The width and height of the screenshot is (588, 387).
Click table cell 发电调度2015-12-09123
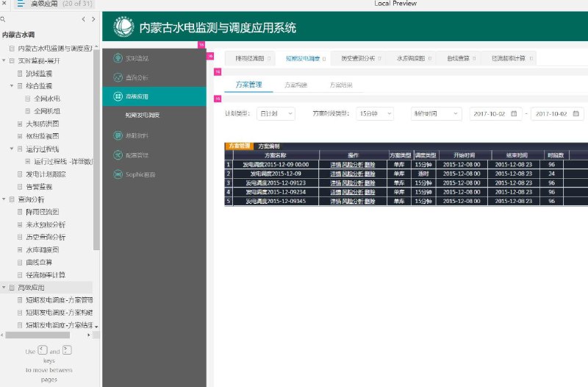(276, 183)
